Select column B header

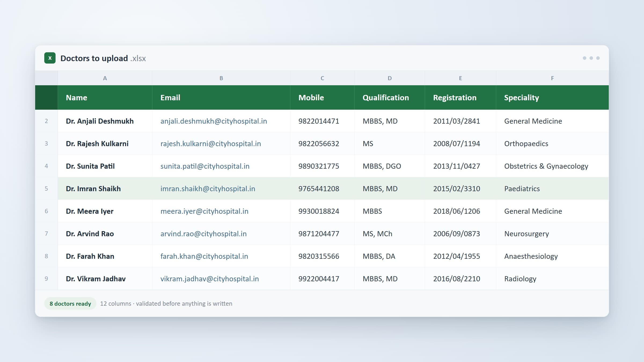pos(221,78)
